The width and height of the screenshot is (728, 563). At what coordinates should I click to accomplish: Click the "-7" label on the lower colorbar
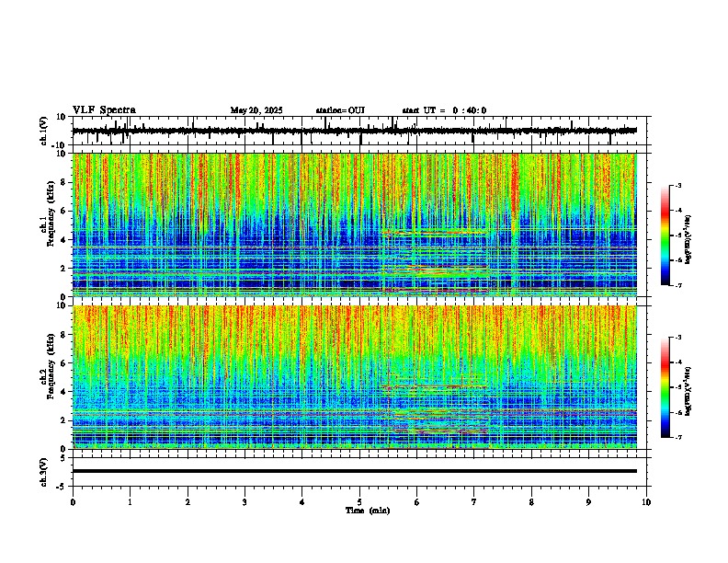(x=678, y=437)
